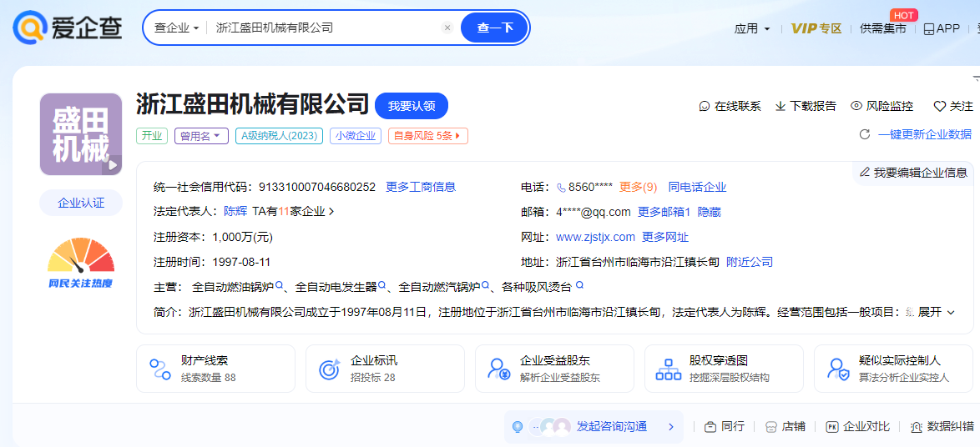The image size is (980, 447).
Task: Click the 店铺 bottom bar item
Action: 785,427
